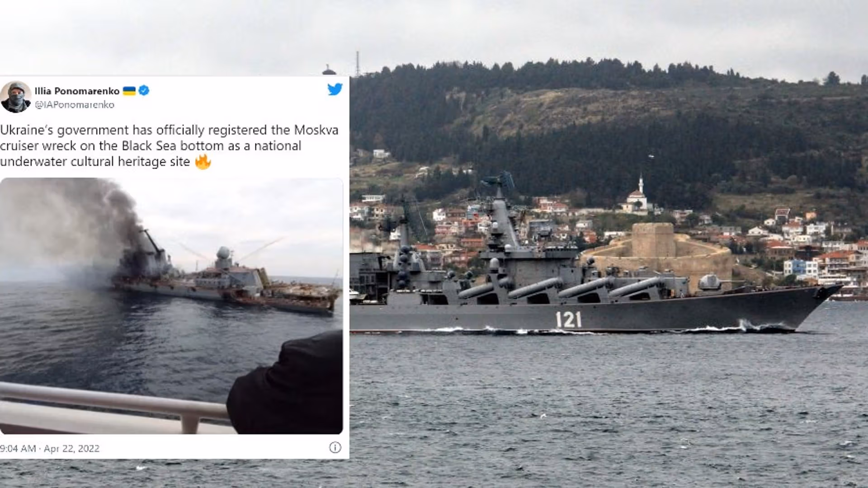This screenshot has width=868, height=488.
Task: Click the Ukrainian flag emoji beside the name
Action: (129, 91)
